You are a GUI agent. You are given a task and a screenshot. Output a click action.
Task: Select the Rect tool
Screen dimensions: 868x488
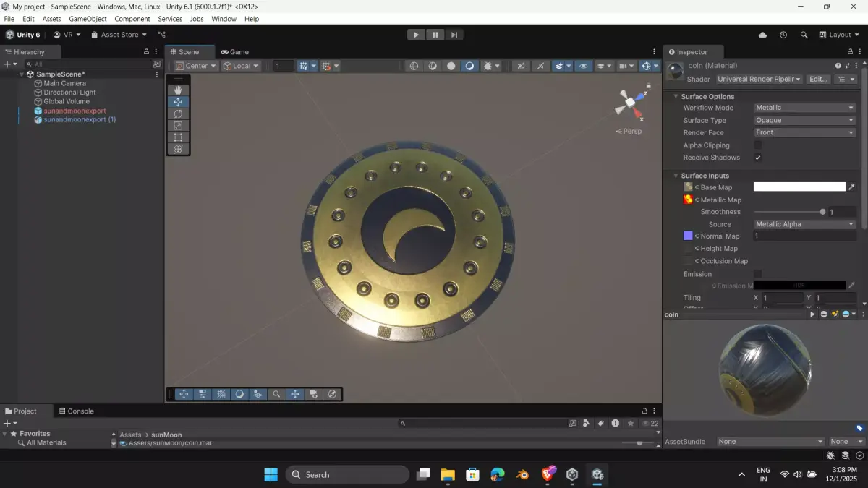(x=179, y=137)
